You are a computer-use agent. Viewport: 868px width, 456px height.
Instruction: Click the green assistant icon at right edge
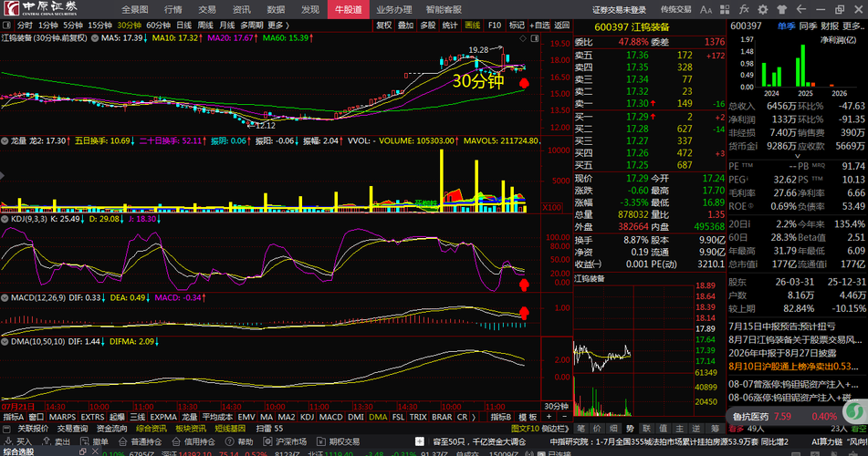tap(856, 411)
